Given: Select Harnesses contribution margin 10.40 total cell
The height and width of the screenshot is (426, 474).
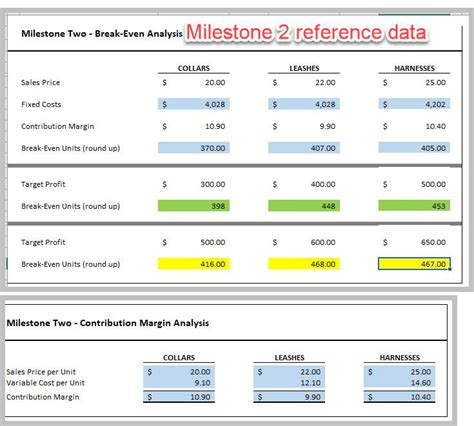Looking at the screenshot, I should (x=399, y=397).
